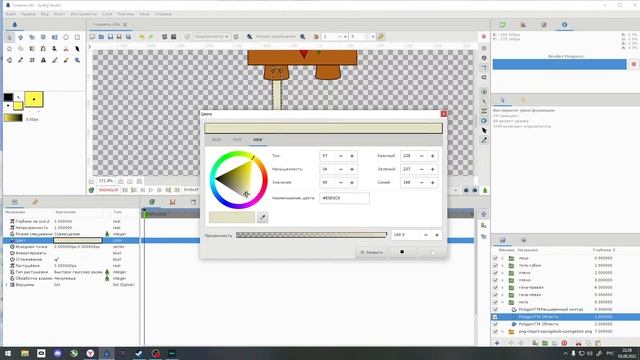Expand the тело-губка layer group

503,265
